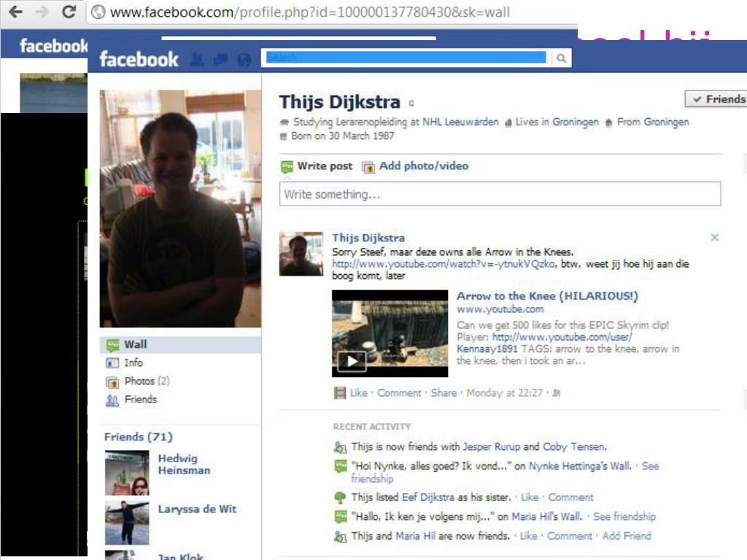Open the large profile photo of Thijs
This screenshot has height=560, width=747.
coord(180,208)
